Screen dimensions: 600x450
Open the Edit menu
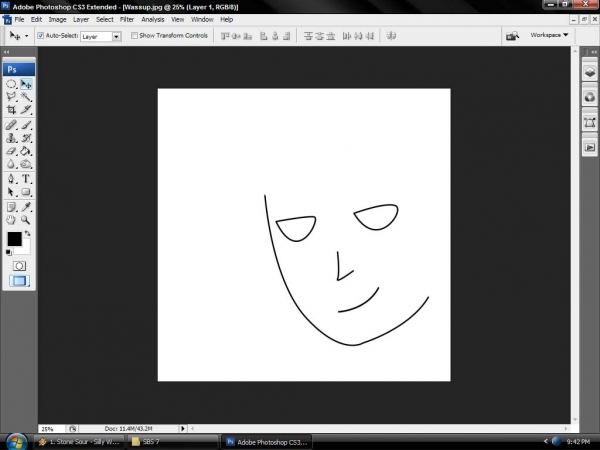(x=36, y=20)
